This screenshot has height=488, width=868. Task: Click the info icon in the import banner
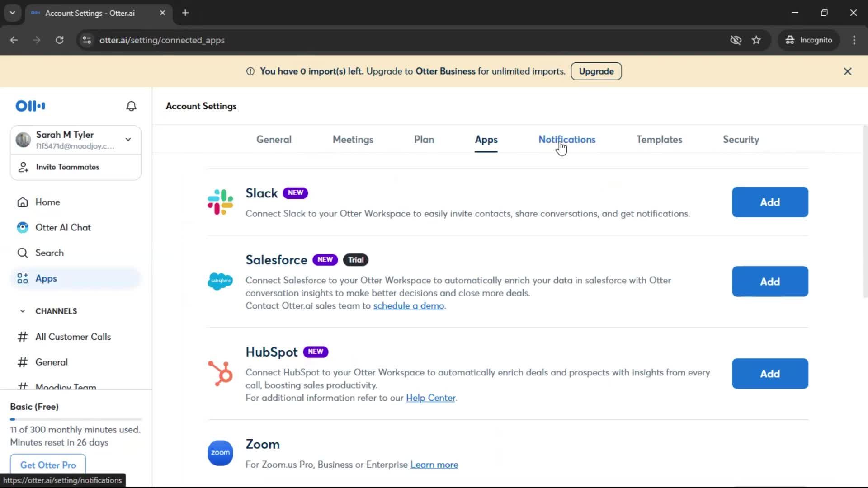click(x=250, y=71)
